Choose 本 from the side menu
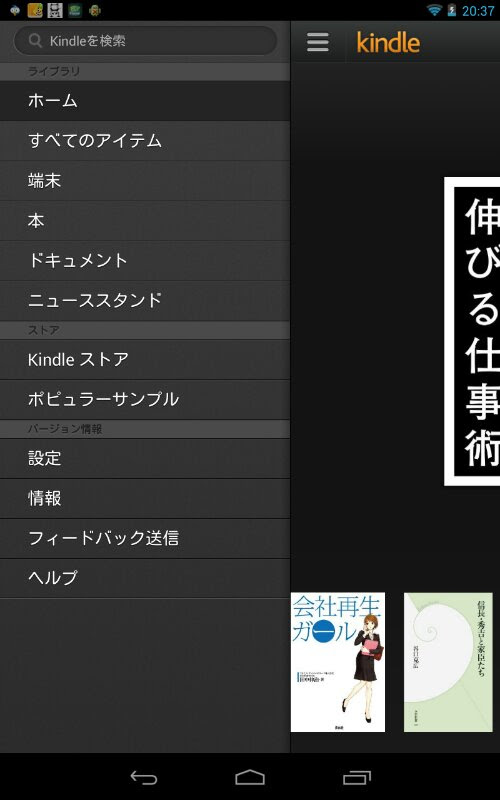The height and width of the screenshot is (800, 500). pyautogui.click(x=145, y=220)
